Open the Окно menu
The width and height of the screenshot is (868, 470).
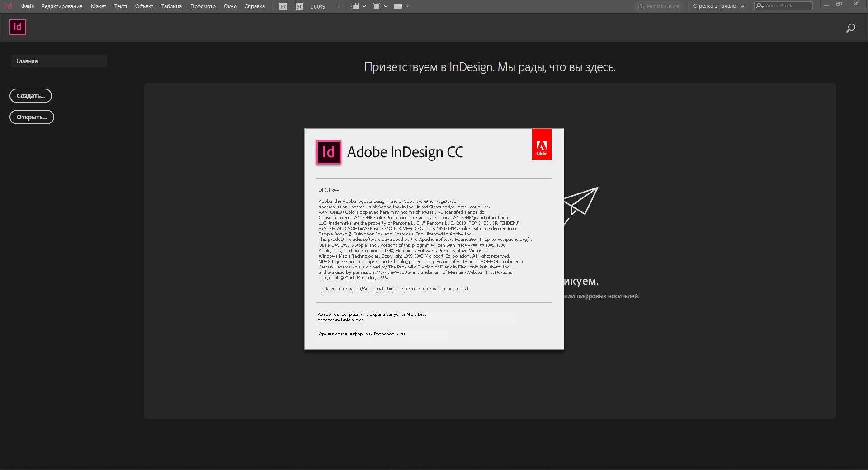230,6
